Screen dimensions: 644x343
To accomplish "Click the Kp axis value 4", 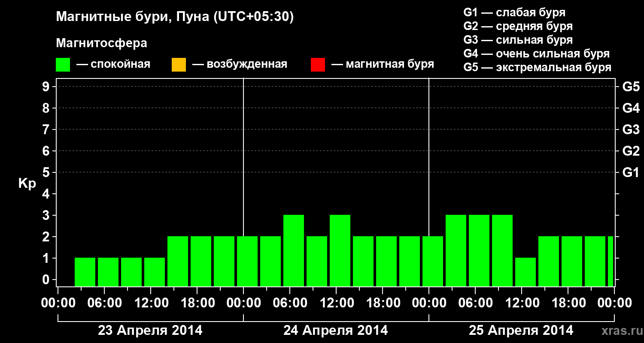I will (x=47, y=194).
